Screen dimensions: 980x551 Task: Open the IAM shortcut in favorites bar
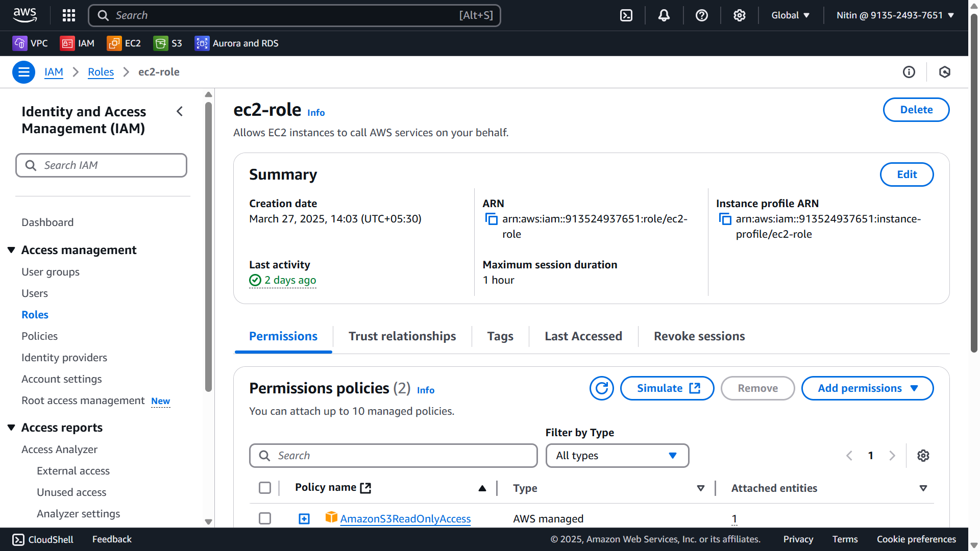point(78,43)
